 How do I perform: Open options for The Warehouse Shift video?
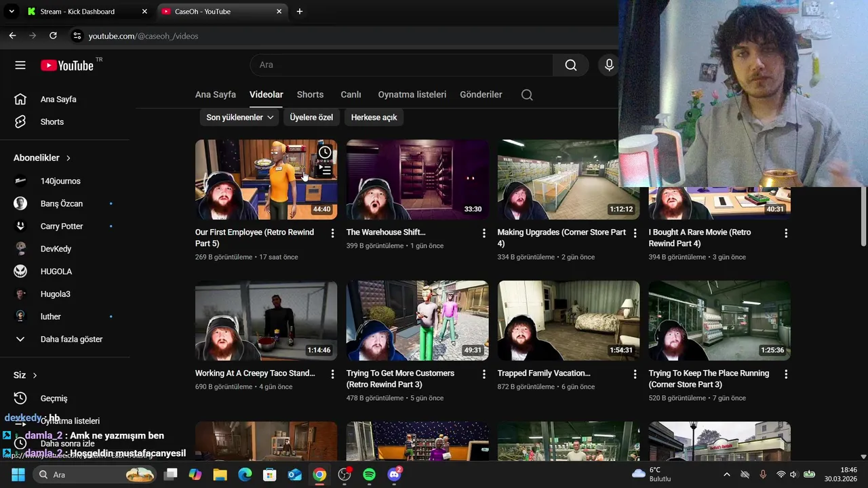pos(484,233)
